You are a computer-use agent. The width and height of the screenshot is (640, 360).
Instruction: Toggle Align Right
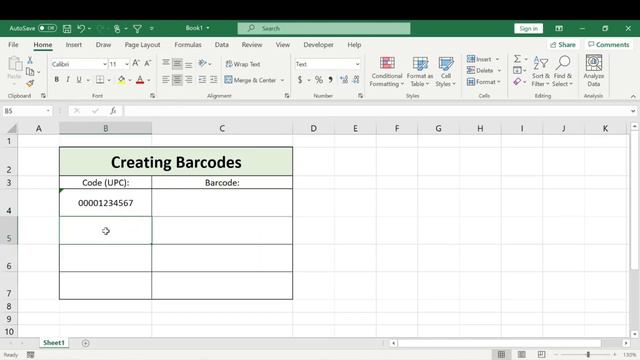click(x=189, y=80)
